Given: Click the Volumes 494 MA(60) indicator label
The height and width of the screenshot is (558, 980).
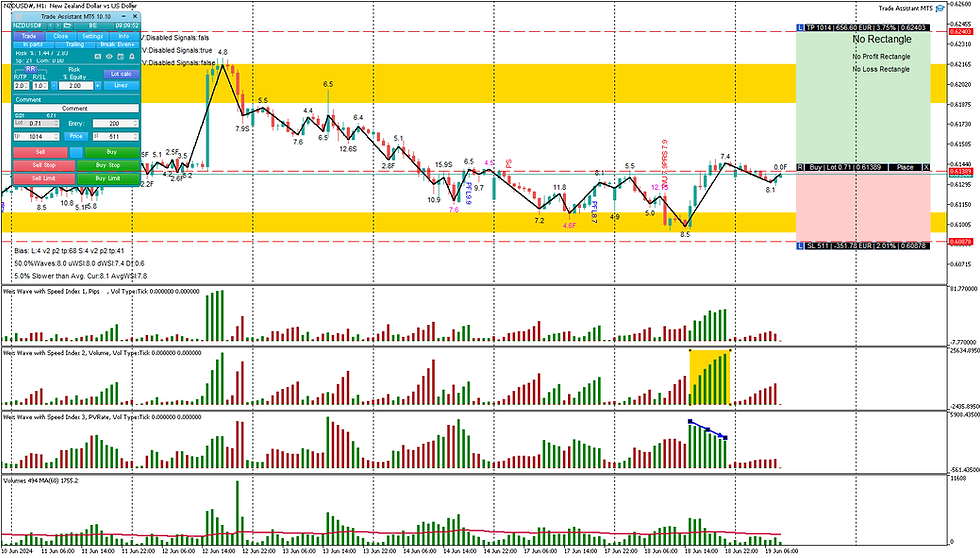Looking at the screenshot, I should (x=41, y=481).
